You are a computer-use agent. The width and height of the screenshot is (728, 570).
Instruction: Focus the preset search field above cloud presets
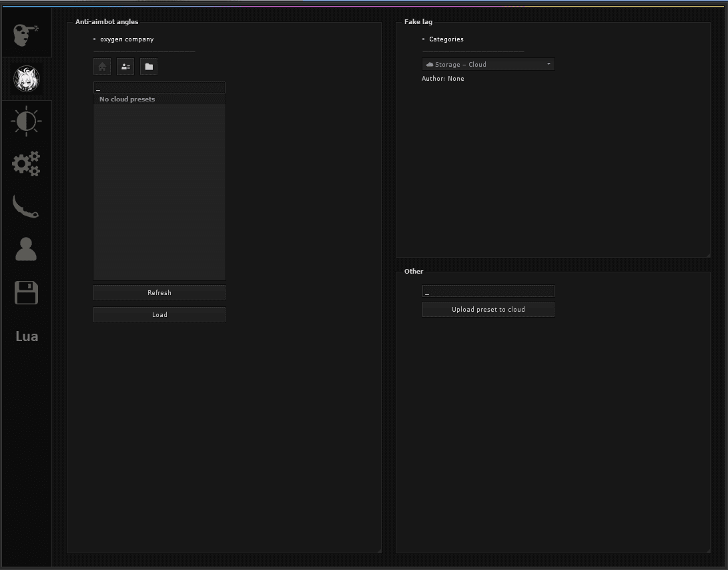coord(159,87)
